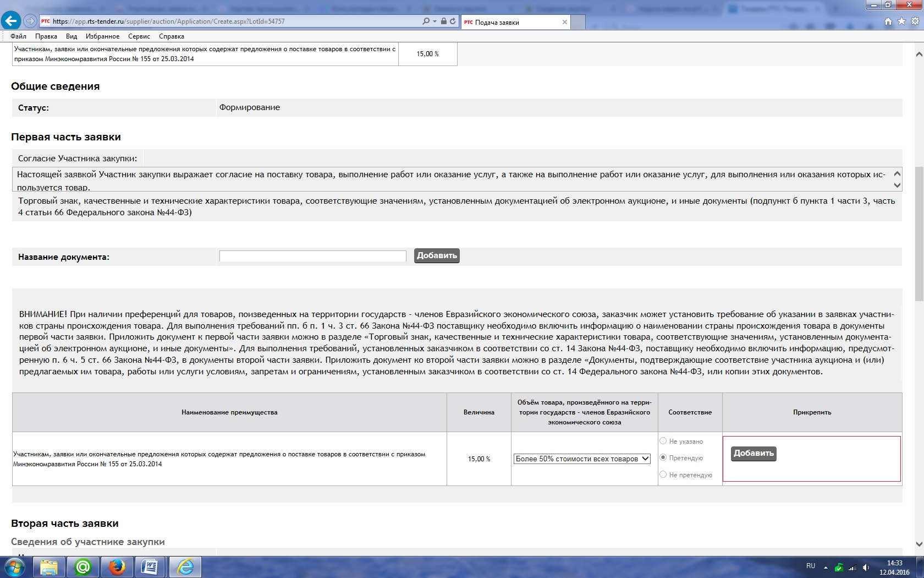Select the 'Не претендую' radio button

tap(663, 475)
